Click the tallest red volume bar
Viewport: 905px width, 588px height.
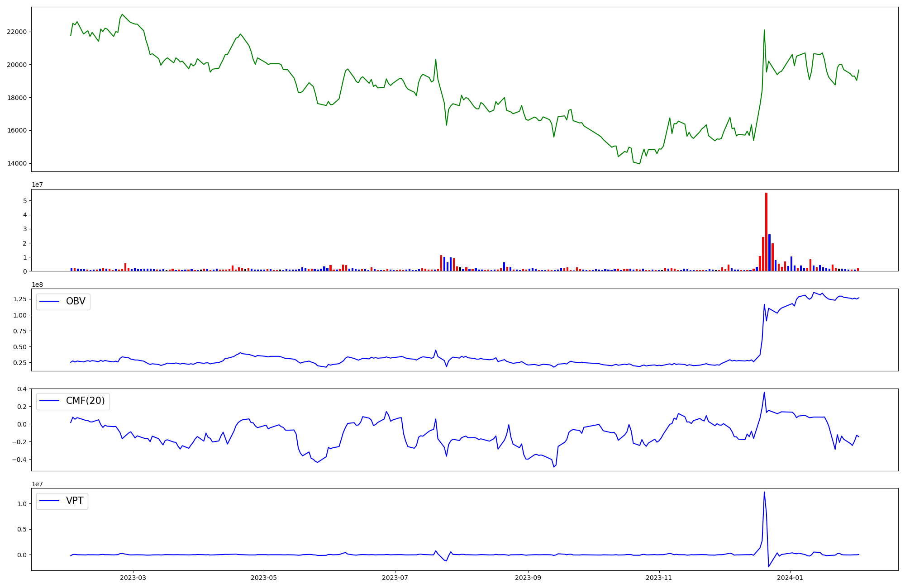click(x=766, y=231)
